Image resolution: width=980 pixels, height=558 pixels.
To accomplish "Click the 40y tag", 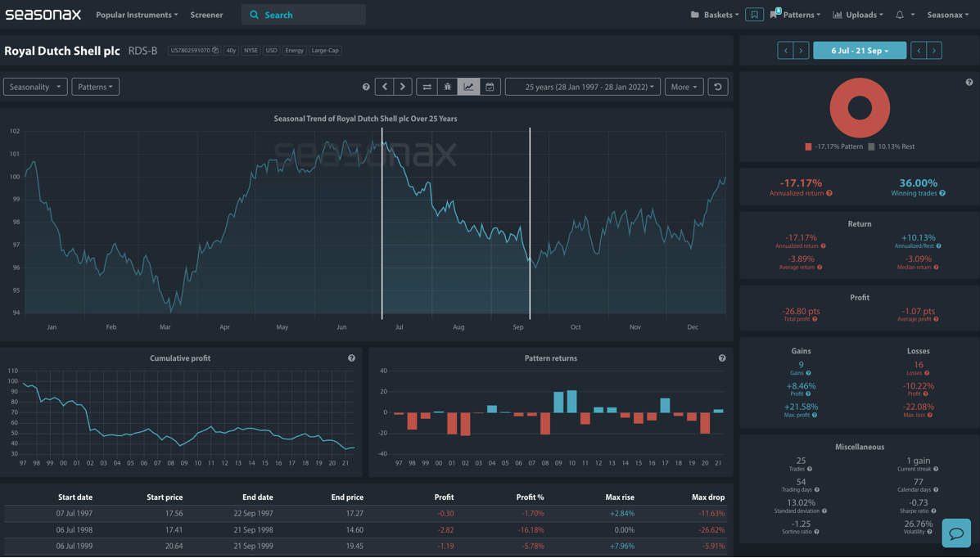I will tap(231, 51).
